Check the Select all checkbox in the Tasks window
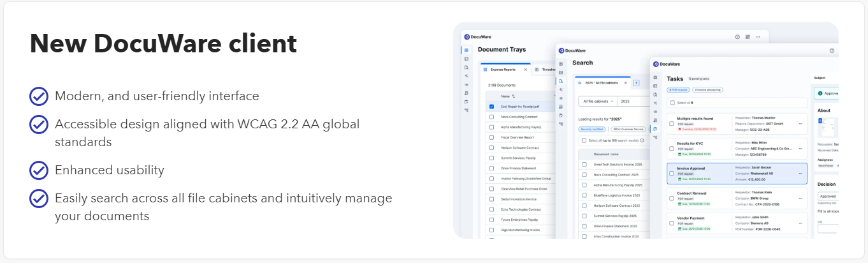Viewport: 868px width, 263px height. click(x=671, y=102)
